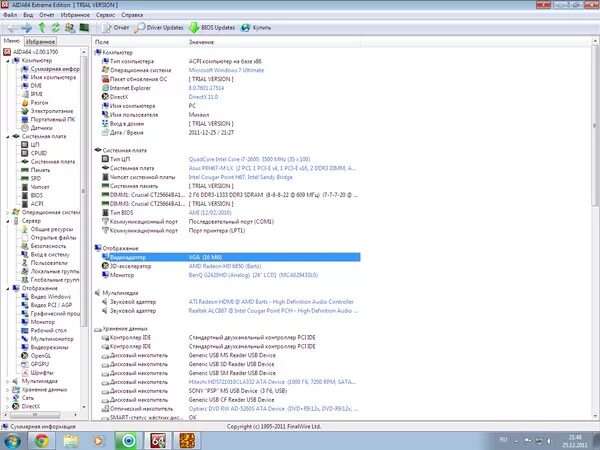This screenshot has width=600, height=450.
Task: Click the green up arrow toolbar icon
Action: pos(42,28)
